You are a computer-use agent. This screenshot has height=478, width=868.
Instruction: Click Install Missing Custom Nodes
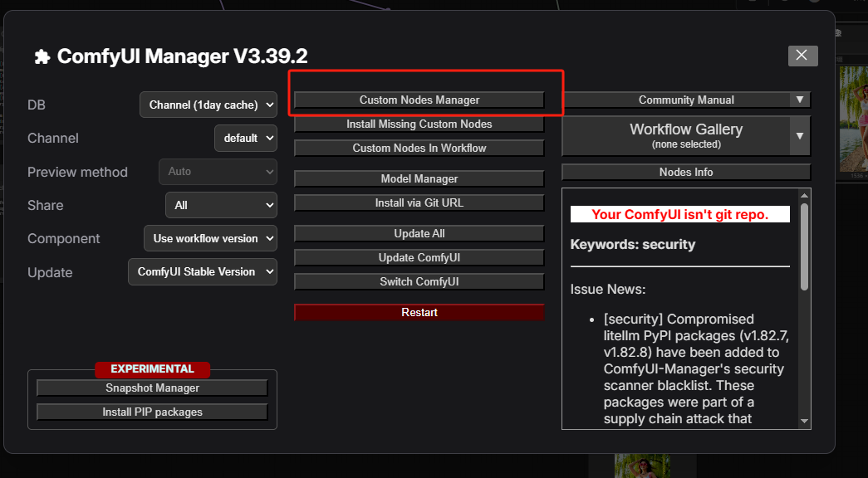419,124
